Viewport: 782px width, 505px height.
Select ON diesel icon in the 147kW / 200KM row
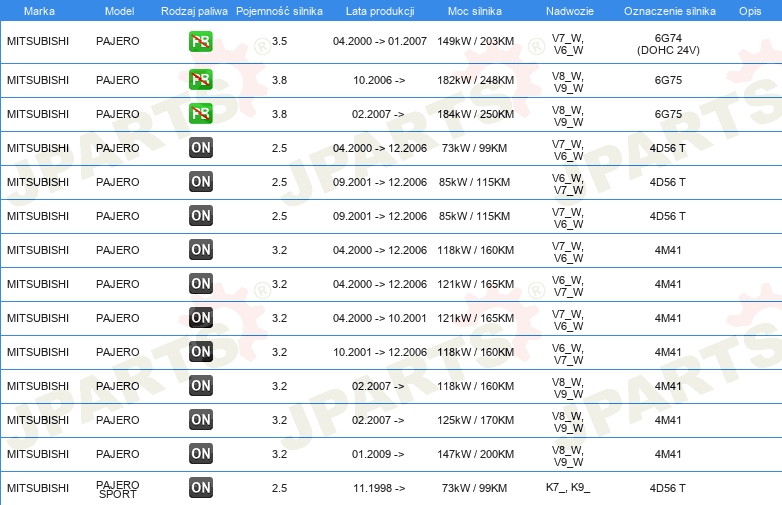pyautogui.click(x=200, y=453)
